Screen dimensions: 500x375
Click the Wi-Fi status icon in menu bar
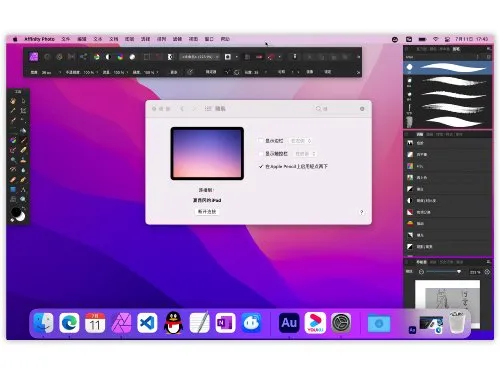click(435, 39)
